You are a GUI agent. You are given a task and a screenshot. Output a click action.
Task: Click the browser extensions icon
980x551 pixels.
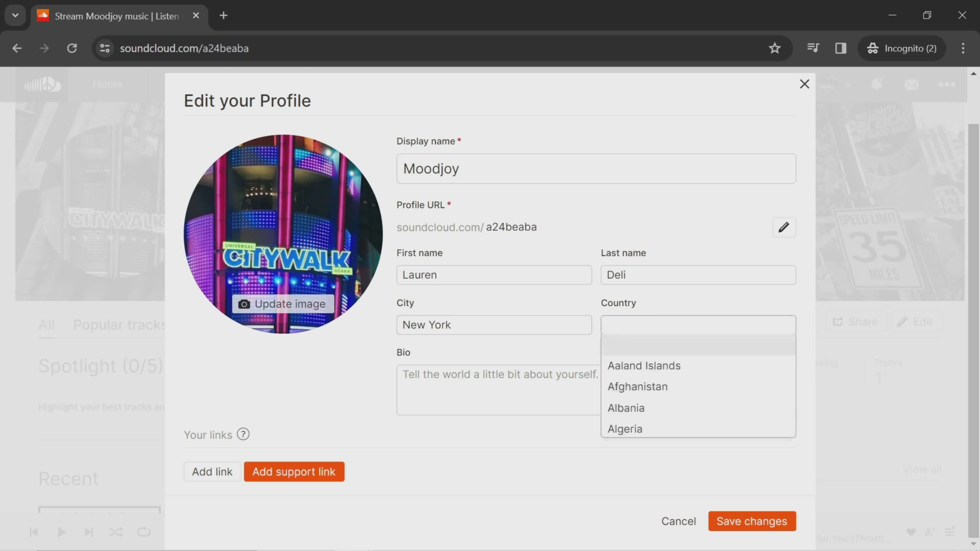[x=812, y=48]
